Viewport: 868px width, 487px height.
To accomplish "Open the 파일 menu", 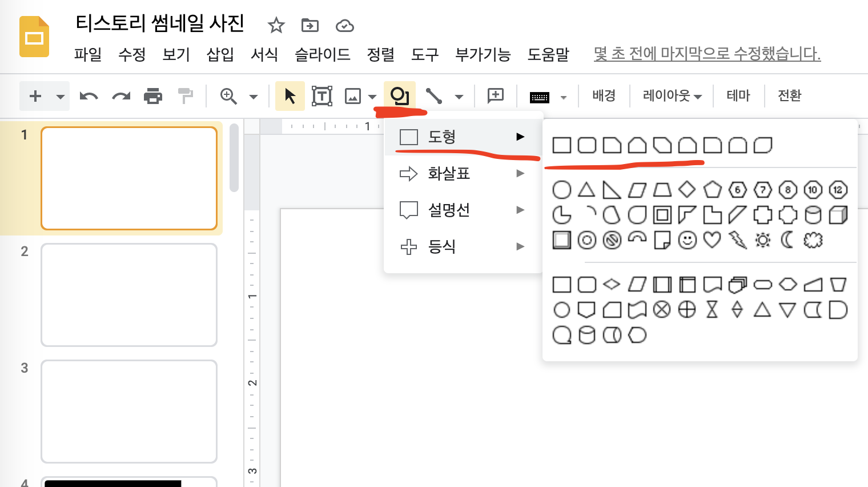I will pos(88,54).
